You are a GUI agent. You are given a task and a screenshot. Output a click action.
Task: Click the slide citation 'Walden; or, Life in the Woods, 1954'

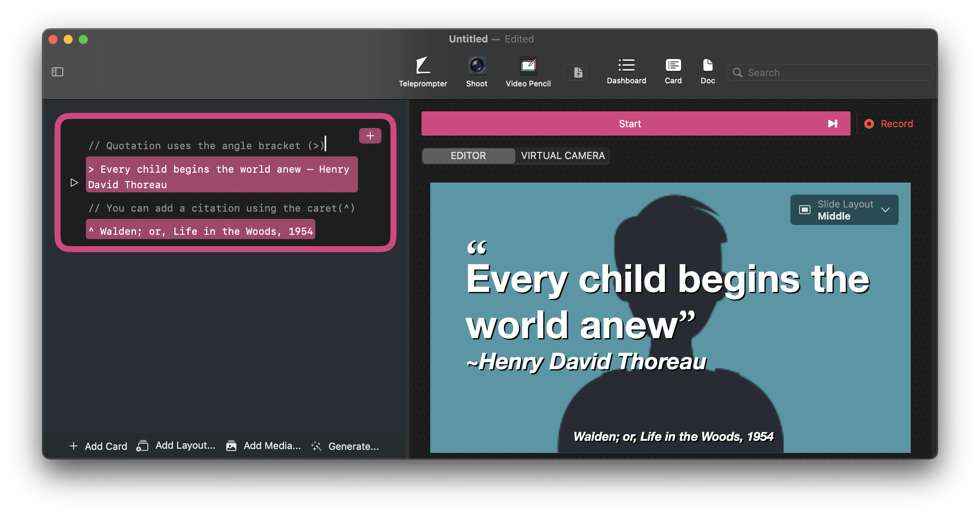point(674,436)
